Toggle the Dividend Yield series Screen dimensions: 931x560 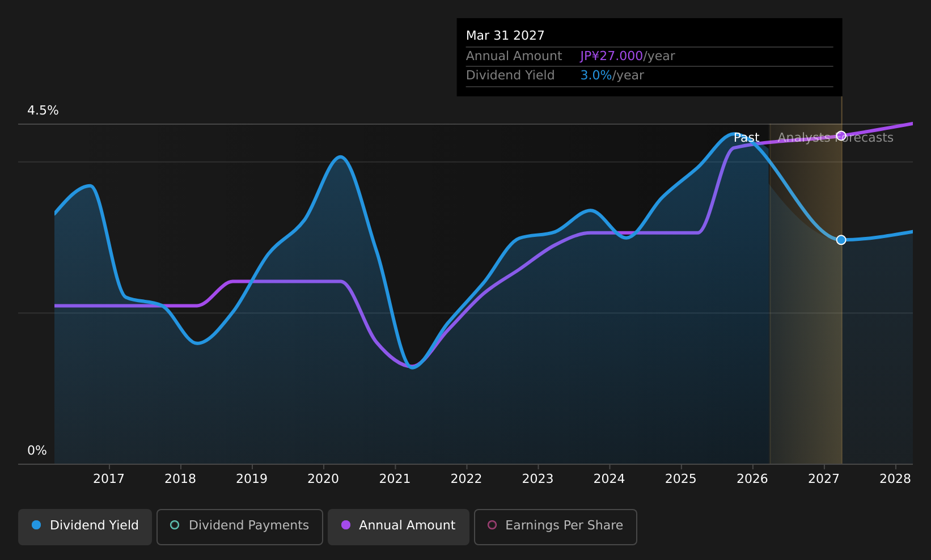coord(85,527)
